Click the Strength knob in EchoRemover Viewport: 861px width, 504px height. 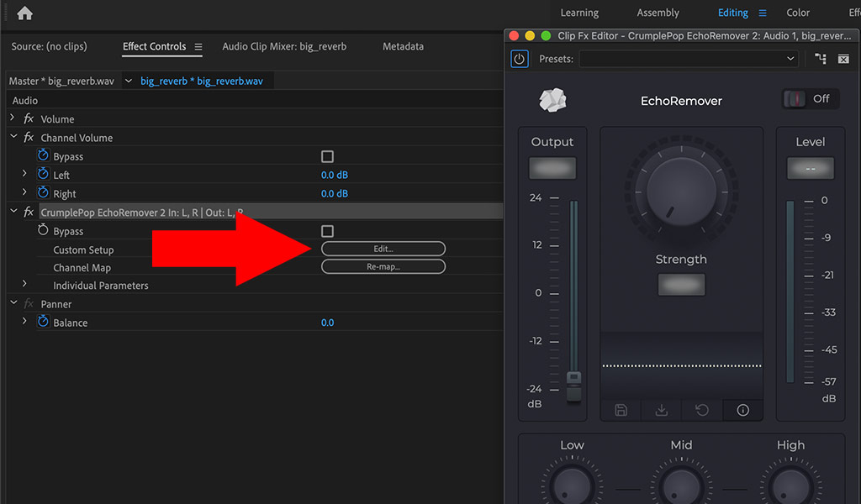(681, 192)
